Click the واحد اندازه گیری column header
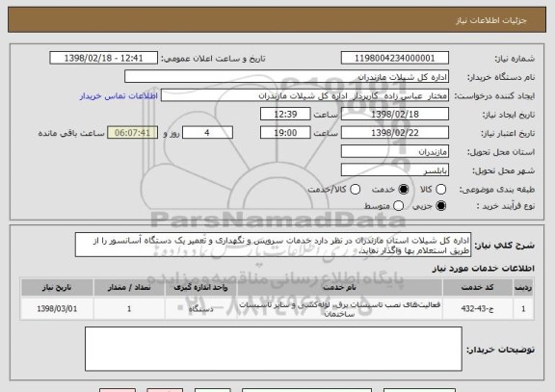This screenshot has height=392, width=555. point(200,287)
